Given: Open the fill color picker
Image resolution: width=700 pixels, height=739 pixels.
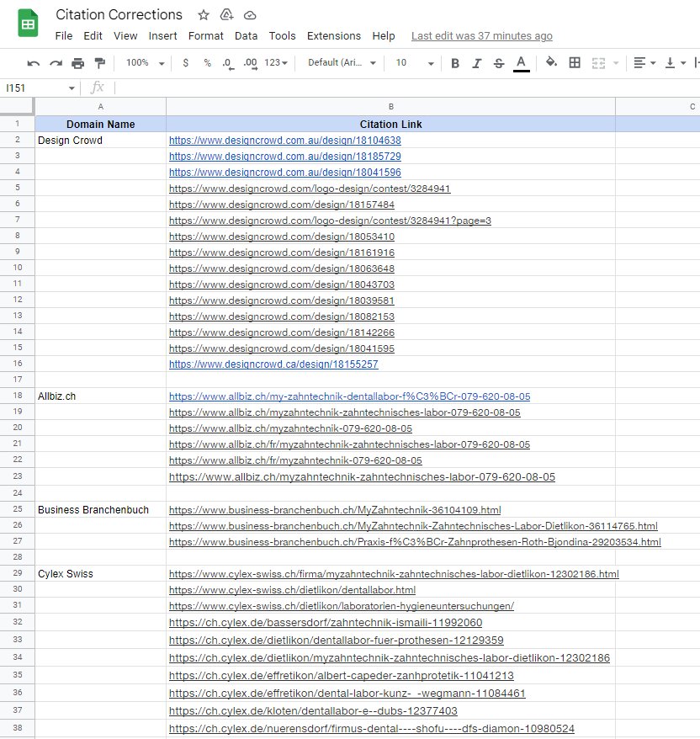Looking at the screenshot, I should [x=551, y=62].
